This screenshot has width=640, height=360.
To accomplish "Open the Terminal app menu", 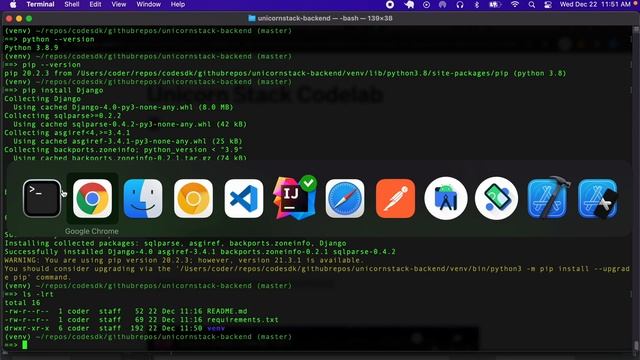I will coord(40,4).
